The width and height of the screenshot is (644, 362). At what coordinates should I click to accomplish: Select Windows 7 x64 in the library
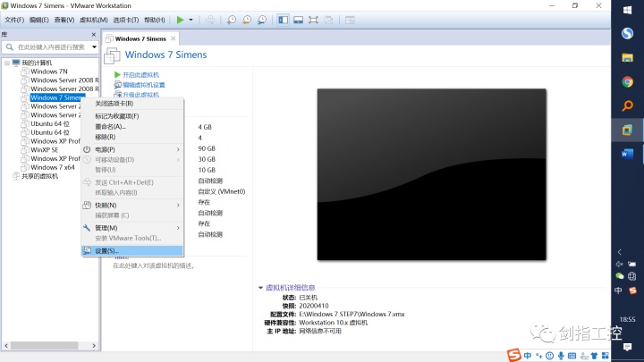[x=53, y=167]
